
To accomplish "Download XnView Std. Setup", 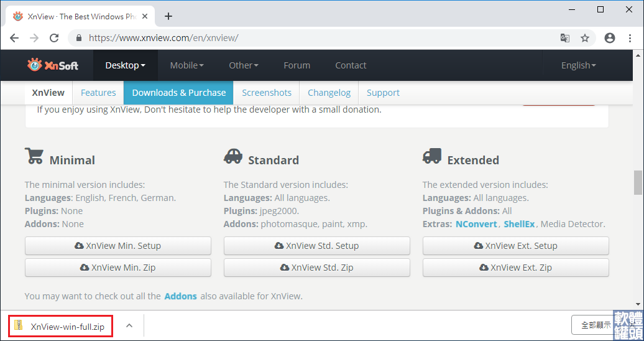I will 316,246.
